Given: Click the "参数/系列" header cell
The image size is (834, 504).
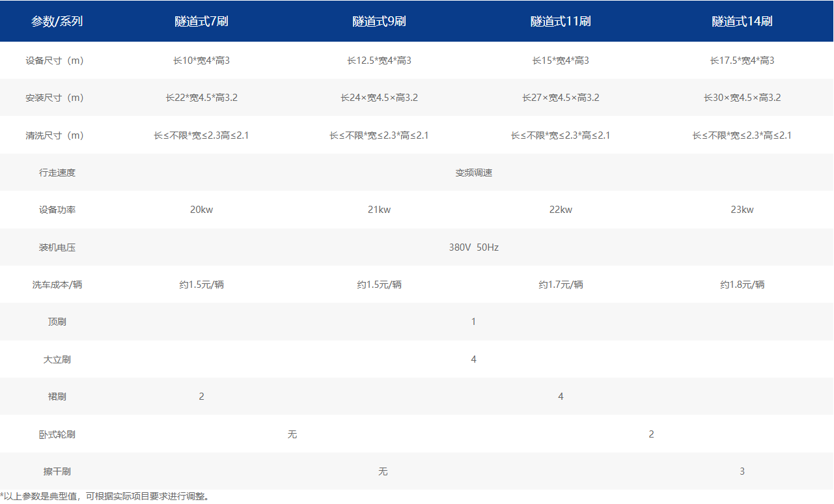Looking at the screenshot, I should pos(57,21).
